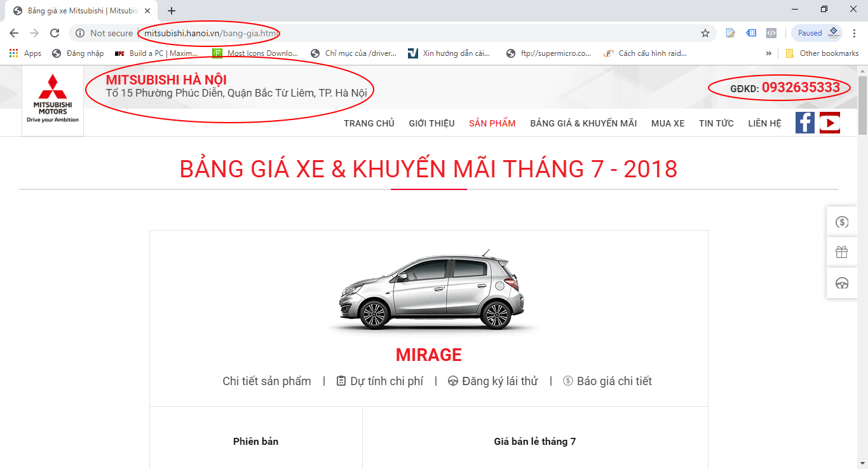Open the Apps bookmarks shortcut
The height and width of the screenshot is (469, 868).
coord(25,53)
